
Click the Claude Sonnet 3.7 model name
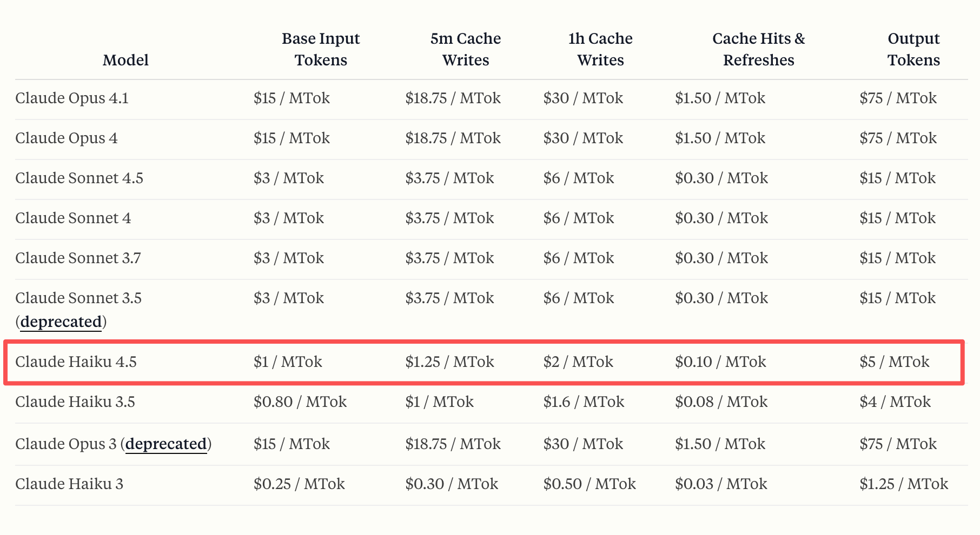78,258
